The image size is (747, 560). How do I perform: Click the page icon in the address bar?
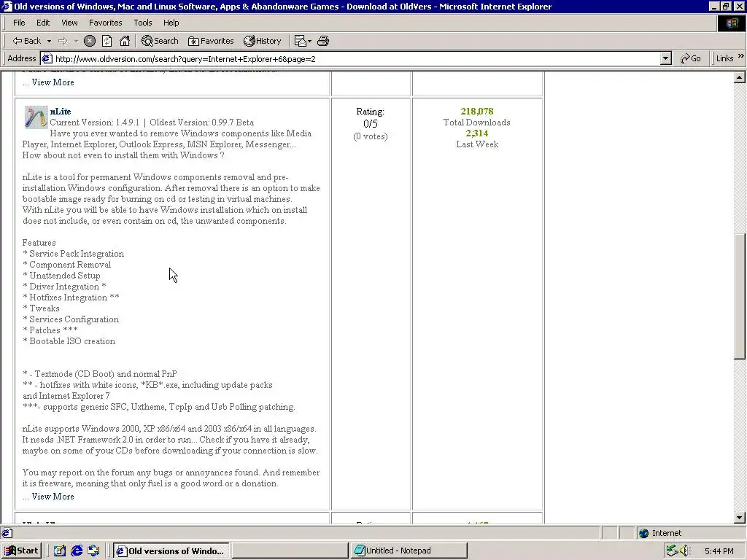(47, 58)
